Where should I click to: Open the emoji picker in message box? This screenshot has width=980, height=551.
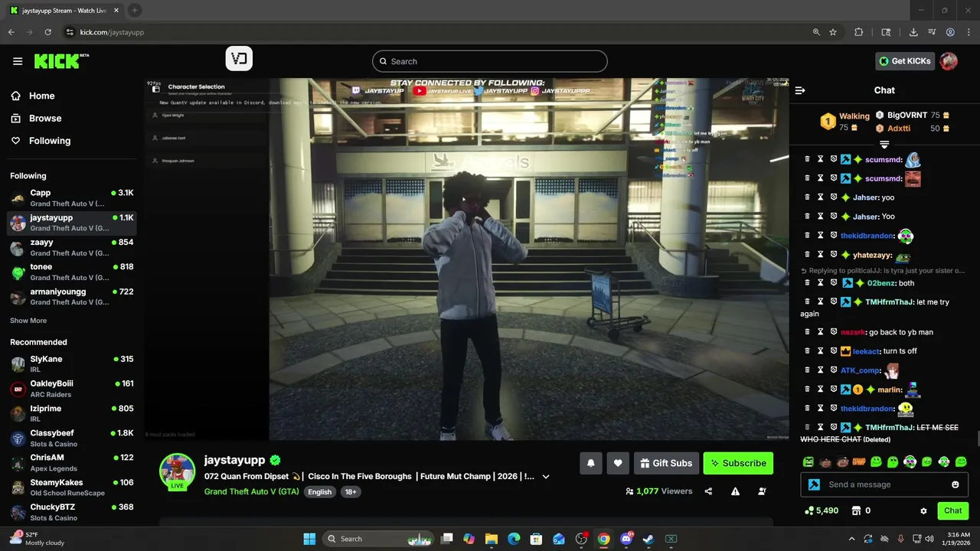[x=955, y=484]
